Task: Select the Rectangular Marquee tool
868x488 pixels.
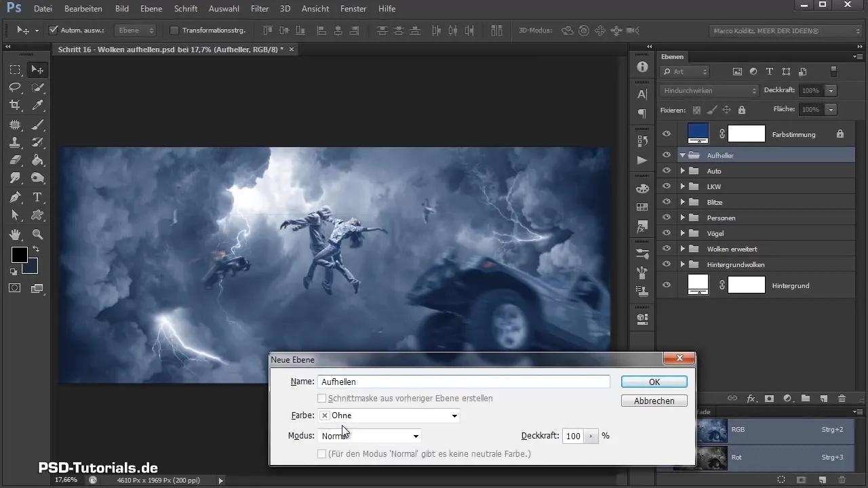Action: [x=15, y=70]
